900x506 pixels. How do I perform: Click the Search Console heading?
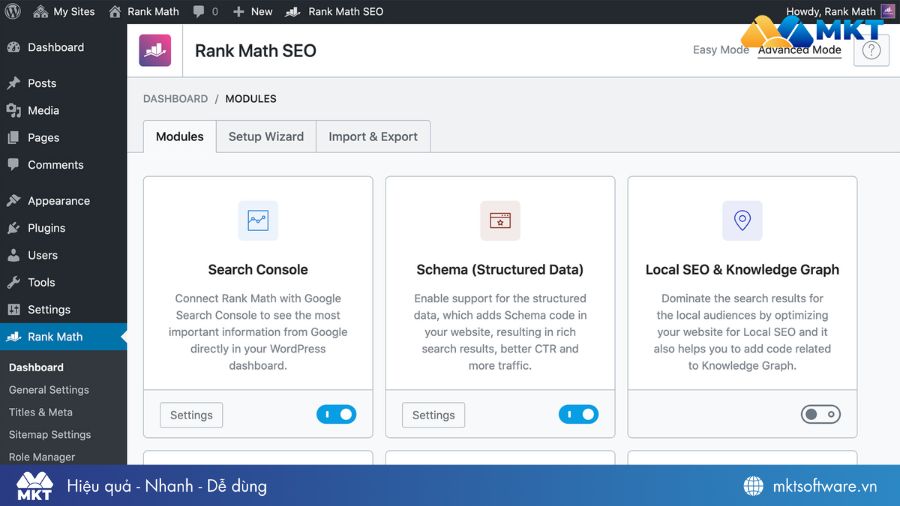pos(258,270)
